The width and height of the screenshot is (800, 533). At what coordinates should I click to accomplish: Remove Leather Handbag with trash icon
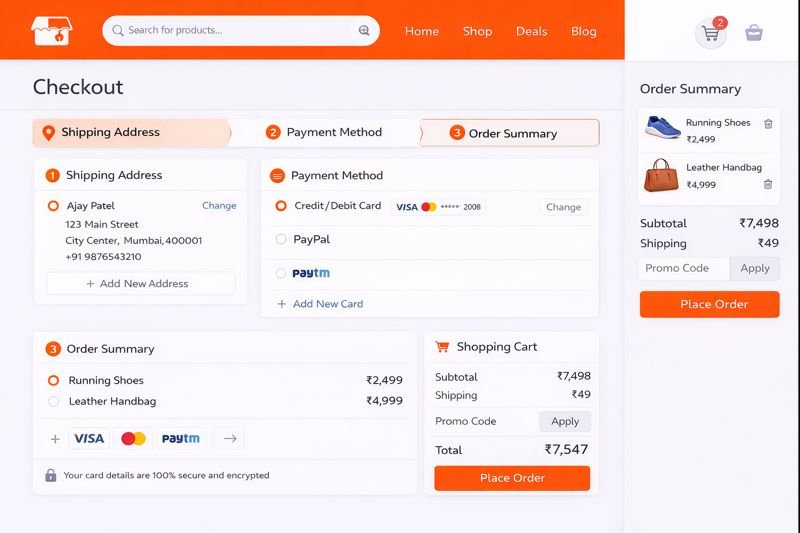[x=768, y=184]
